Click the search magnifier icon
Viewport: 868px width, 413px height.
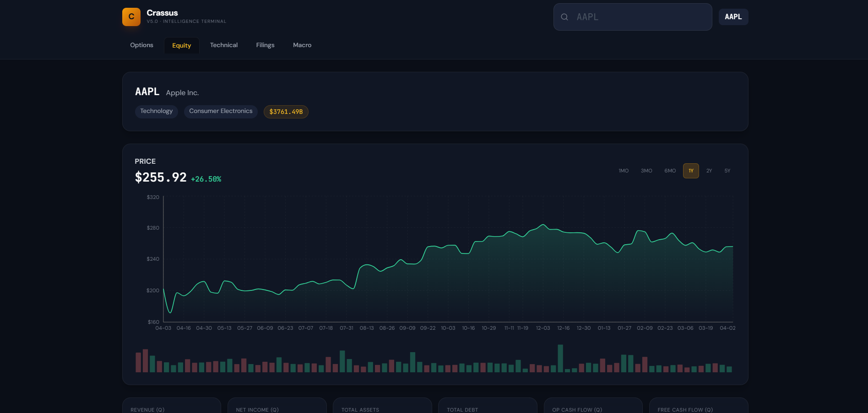pyautogui.click(x=564, y=17)
